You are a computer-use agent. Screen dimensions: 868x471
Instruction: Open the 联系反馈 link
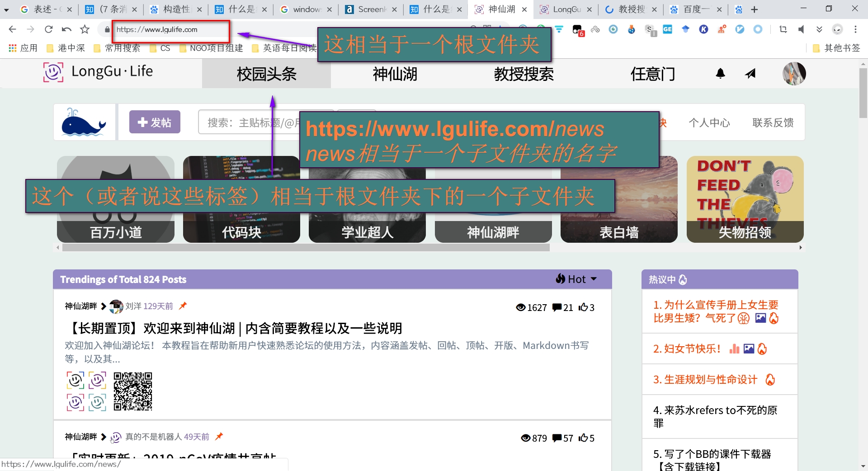pyautogui.click(x=773, y=122)
